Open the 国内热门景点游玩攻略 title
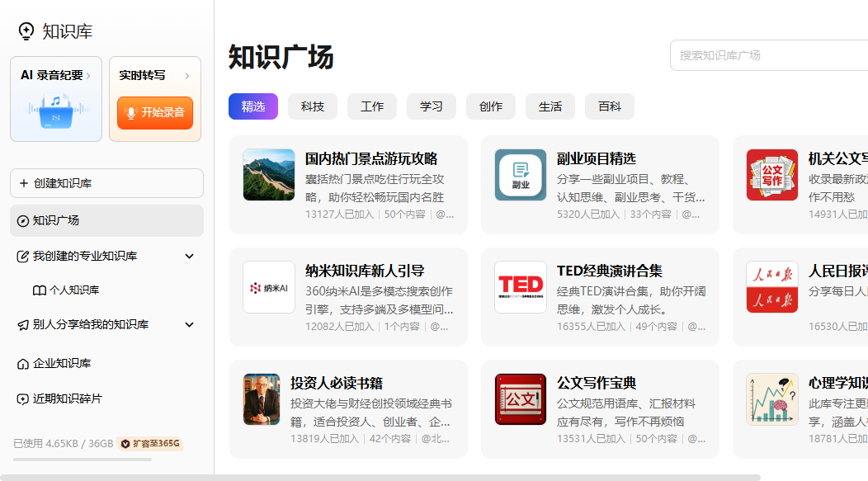 point(371,159)
